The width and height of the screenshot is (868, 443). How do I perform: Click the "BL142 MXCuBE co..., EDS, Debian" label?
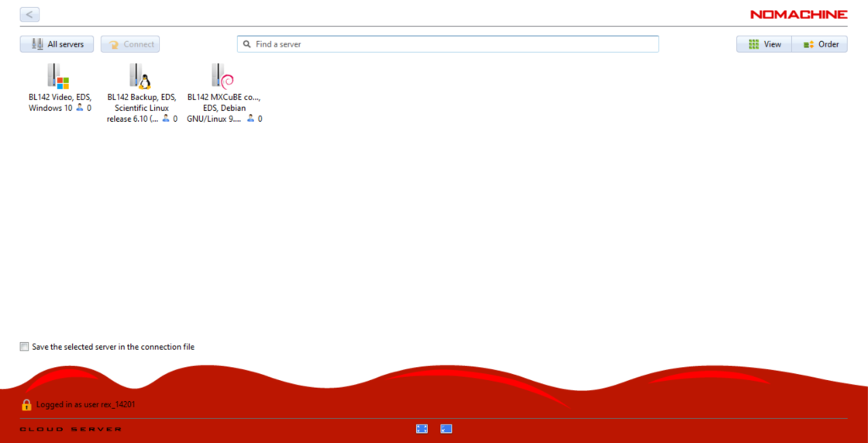[x=224, y=108]
